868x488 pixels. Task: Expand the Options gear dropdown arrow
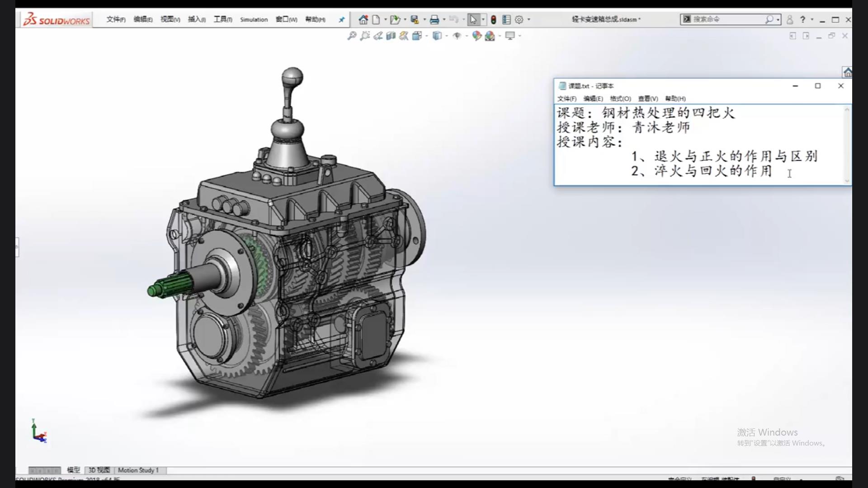[528, 19]
